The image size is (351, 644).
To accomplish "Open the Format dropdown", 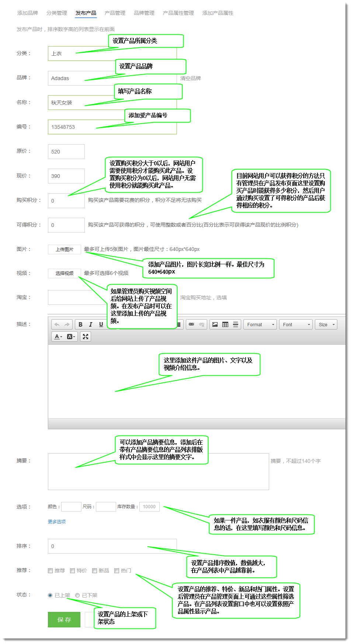I will (260, 324).
